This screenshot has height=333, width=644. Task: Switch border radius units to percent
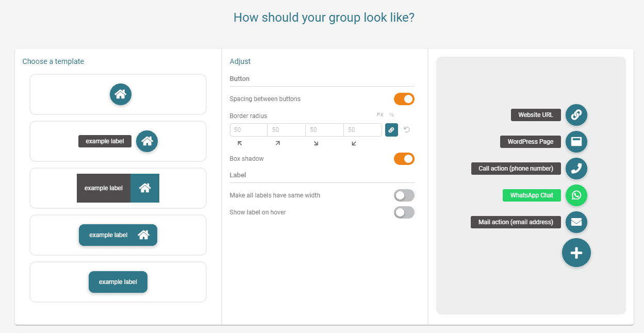click(390, 115)
